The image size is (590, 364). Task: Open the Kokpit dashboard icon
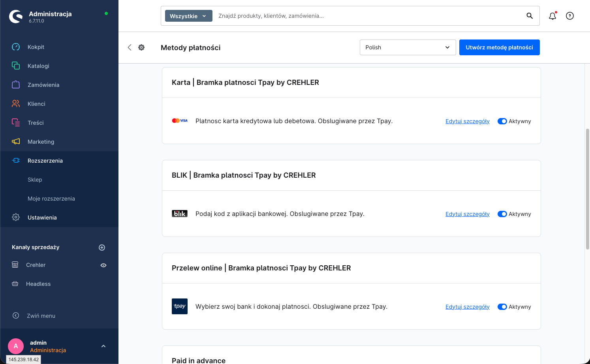coord(16,47)
